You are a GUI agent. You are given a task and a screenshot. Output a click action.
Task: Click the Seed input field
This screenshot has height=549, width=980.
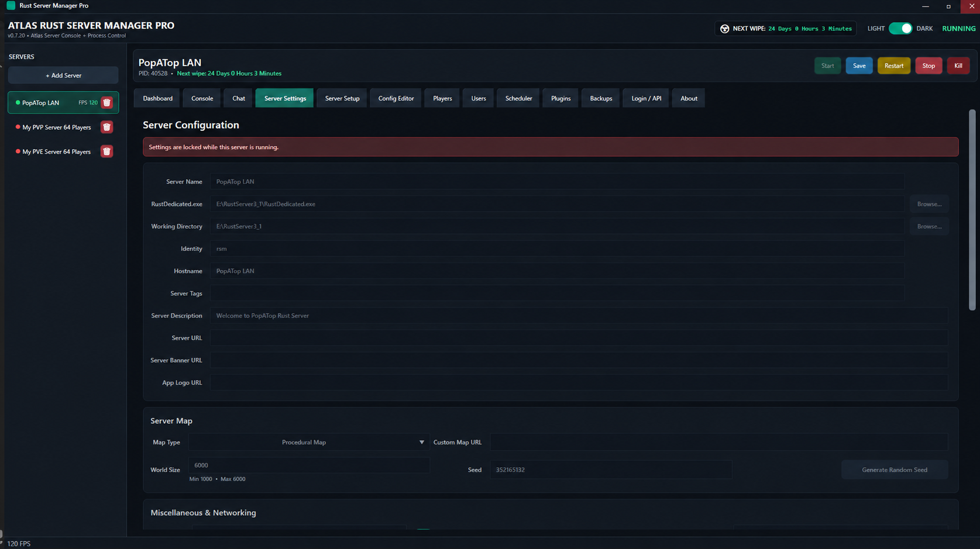click(x=611, y=469)
